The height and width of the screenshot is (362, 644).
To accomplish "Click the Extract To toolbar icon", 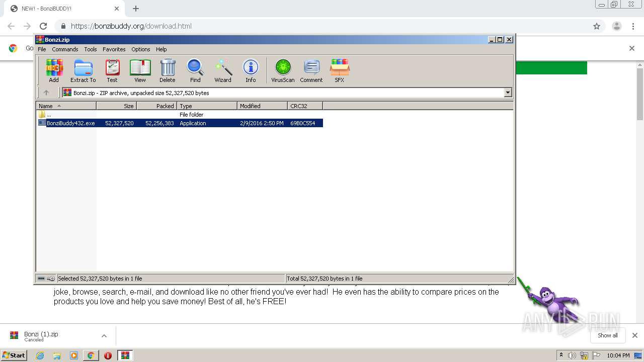I will 83,70.
